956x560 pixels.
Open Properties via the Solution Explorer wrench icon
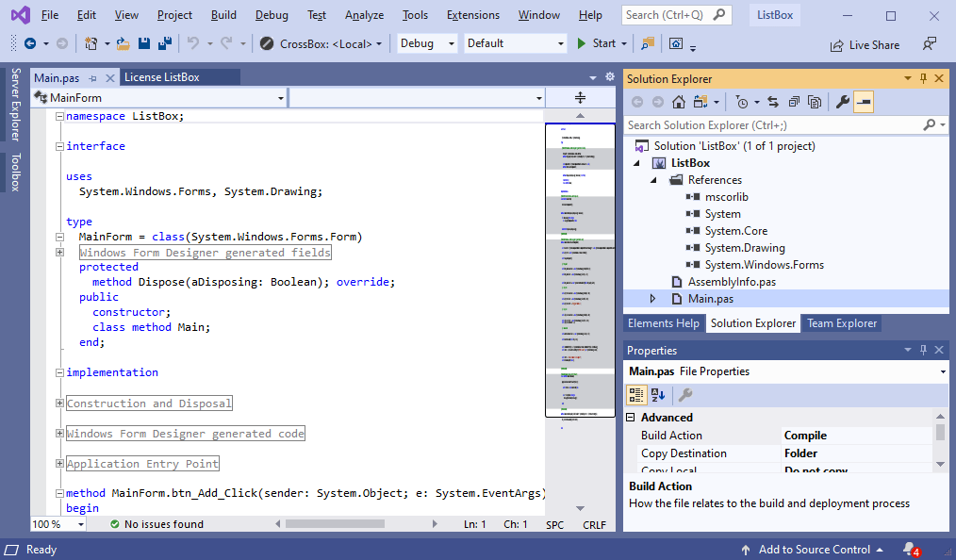[x=843, y=102]
